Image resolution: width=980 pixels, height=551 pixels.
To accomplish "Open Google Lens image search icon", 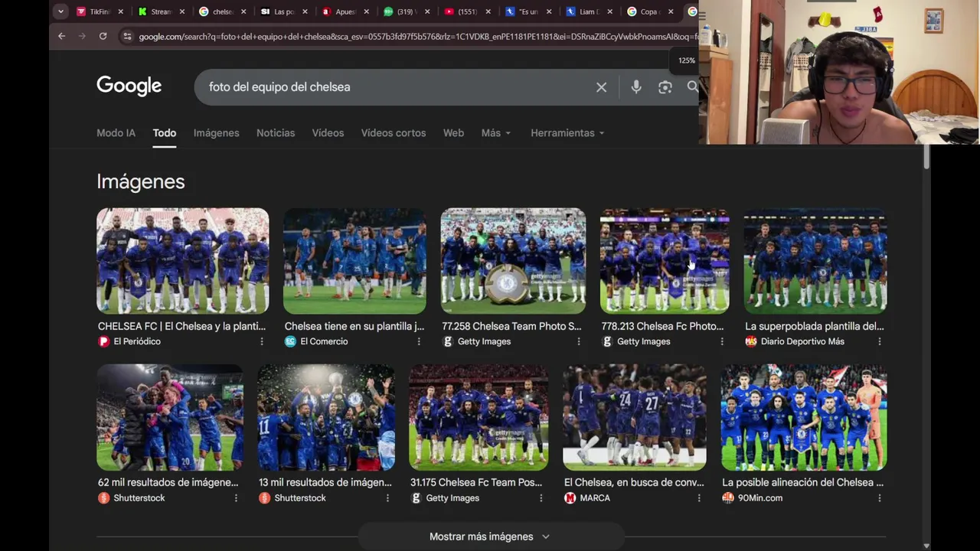I will coord(665,87).
